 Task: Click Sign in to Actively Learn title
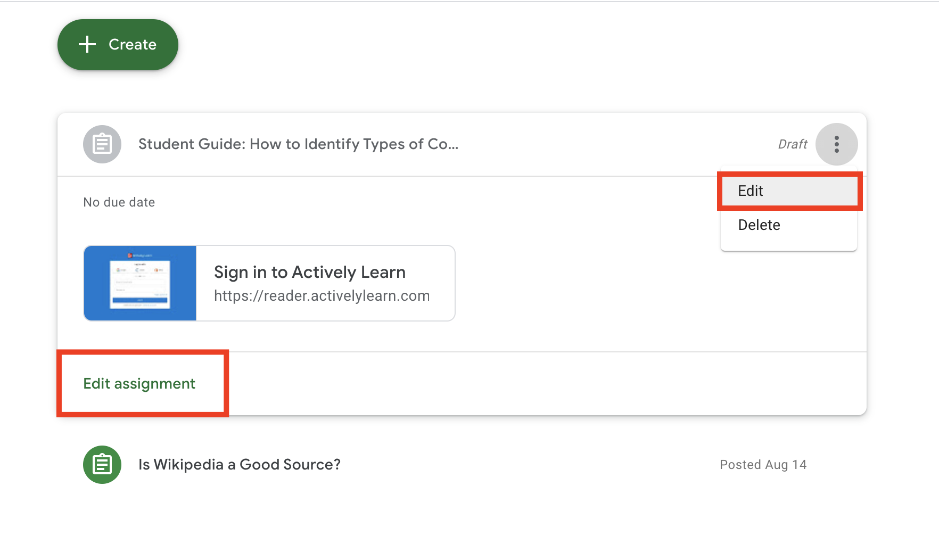310,272
